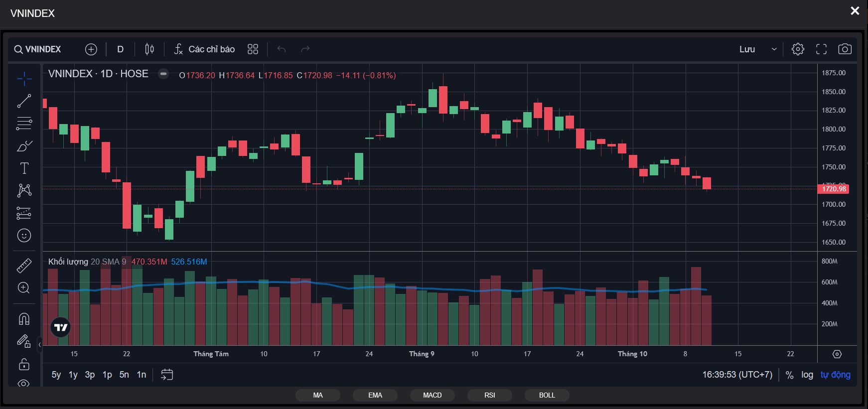
Task: Select the ruler measure tool
Action: [24, 266]
